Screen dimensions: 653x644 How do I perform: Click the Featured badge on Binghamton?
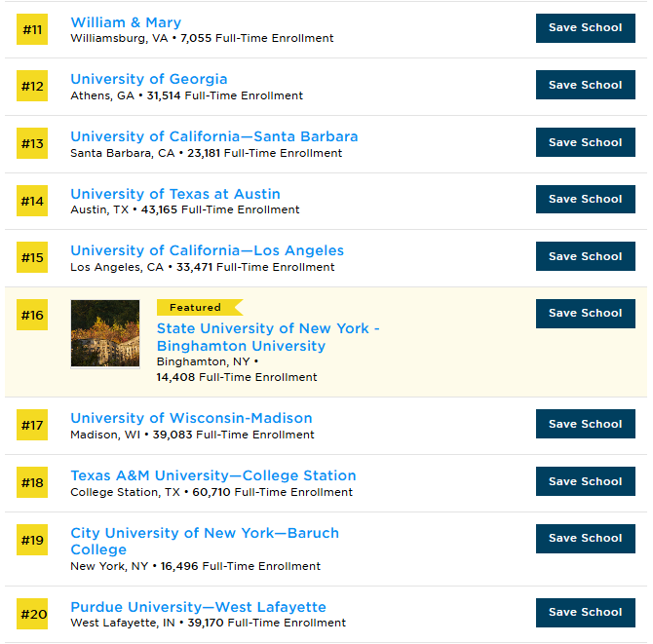point(200,307)
